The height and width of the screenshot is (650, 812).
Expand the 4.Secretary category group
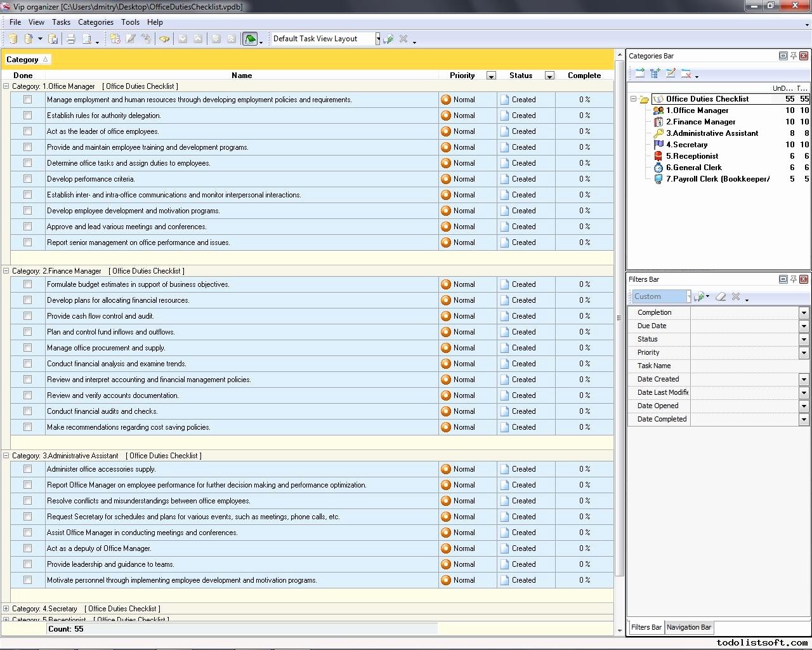click(6, 609)
